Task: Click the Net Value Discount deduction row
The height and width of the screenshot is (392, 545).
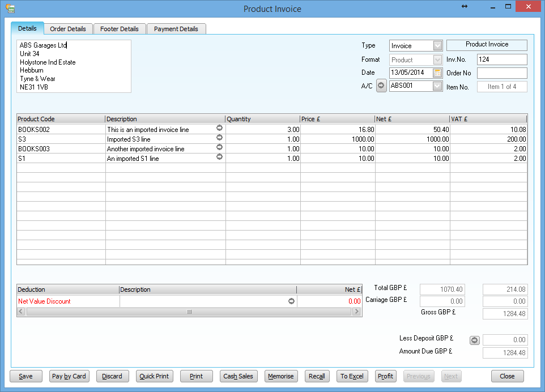Action: coord(189,301)
